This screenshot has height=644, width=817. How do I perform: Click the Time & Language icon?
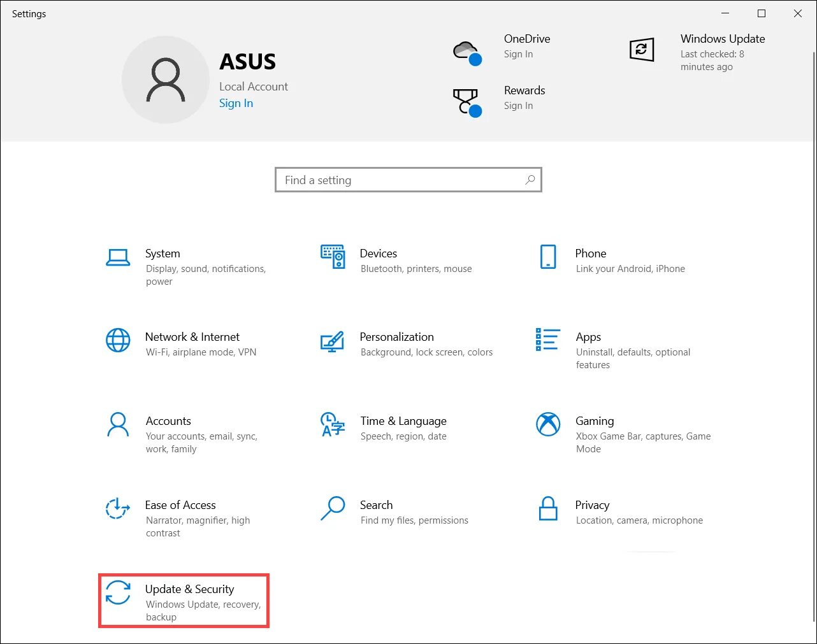tap(333, 424)
